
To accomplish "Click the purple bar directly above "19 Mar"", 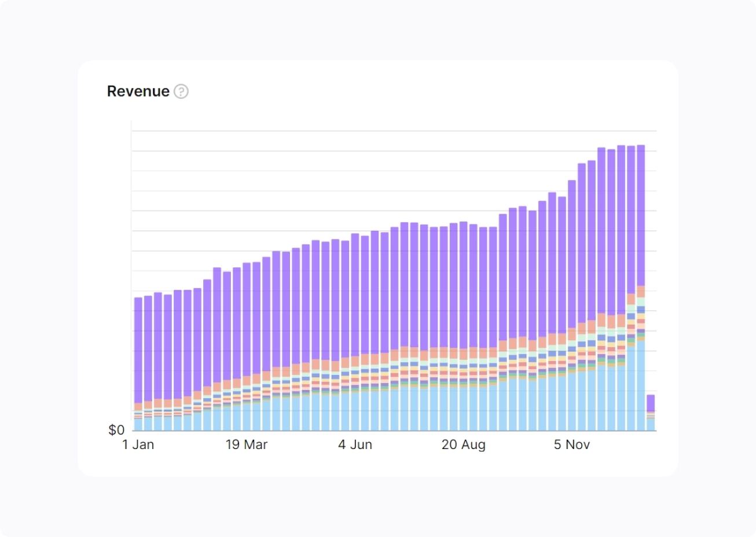I will tap(247, 318).
